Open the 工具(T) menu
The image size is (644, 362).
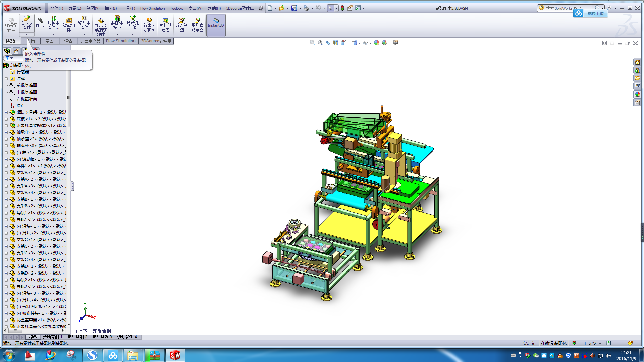128,8
